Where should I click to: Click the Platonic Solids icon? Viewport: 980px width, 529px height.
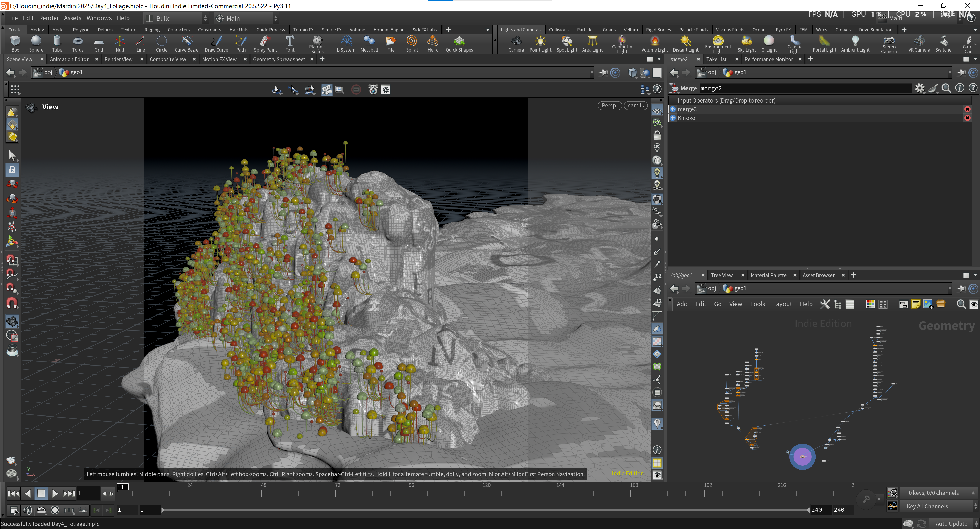click(317, 44)
